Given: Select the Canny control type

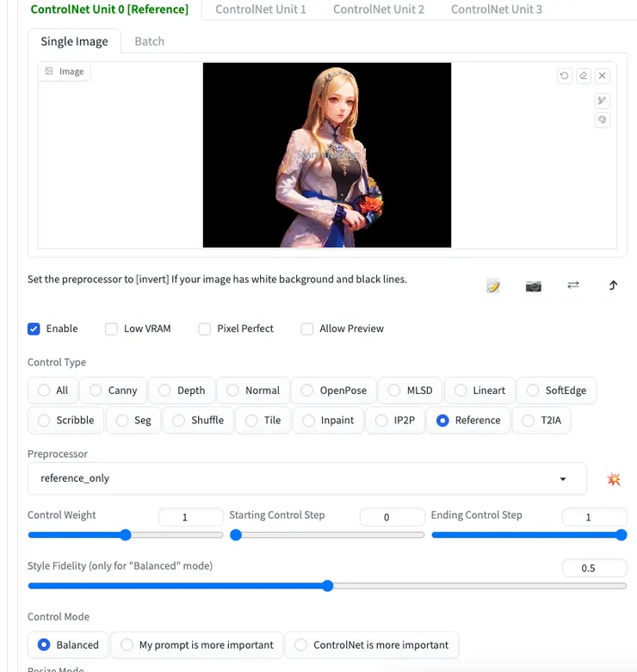Looking at the screenshot, I should [x=113, y=391].
